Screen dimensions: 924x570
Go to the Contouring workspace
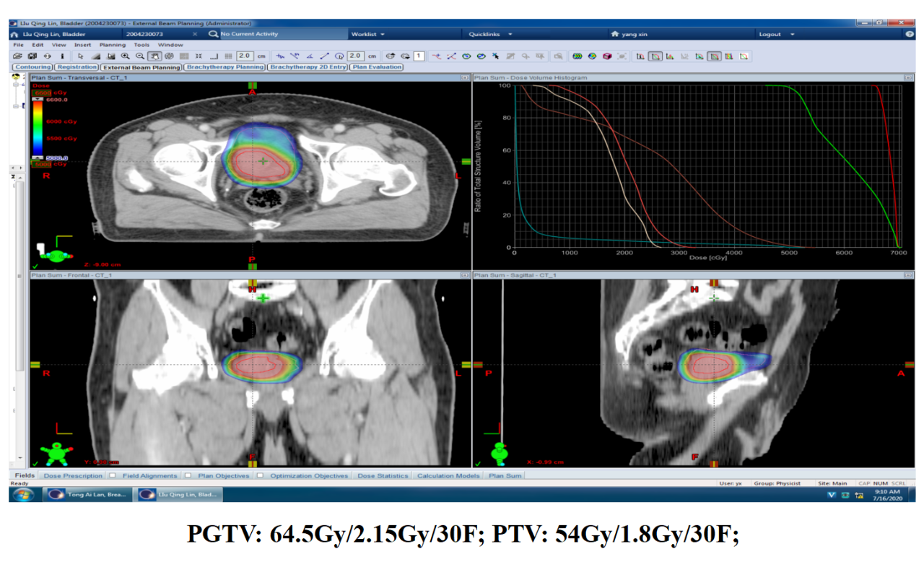[x=33, y=67]
